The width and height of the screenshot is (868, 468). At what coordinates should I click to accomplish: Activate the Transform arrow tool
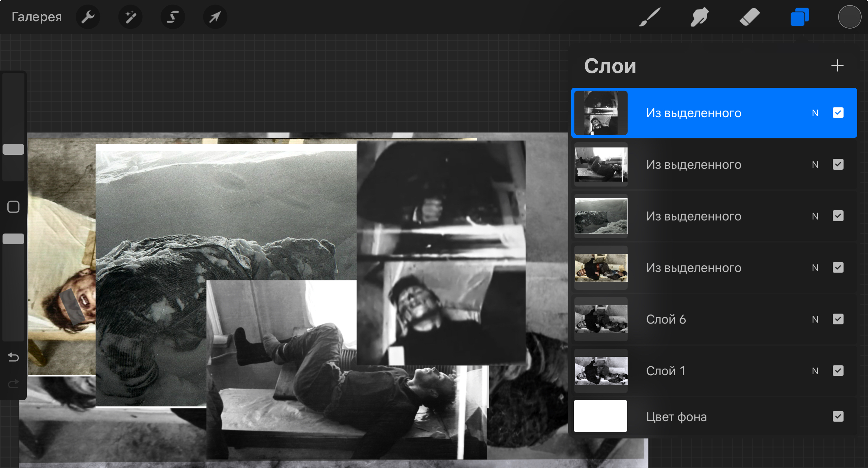(215, 17)
